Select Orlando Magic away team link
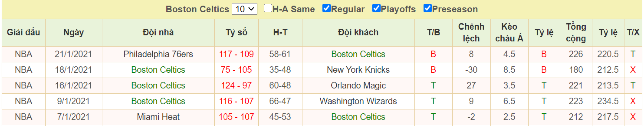644x126 pixels. point(358,85)
